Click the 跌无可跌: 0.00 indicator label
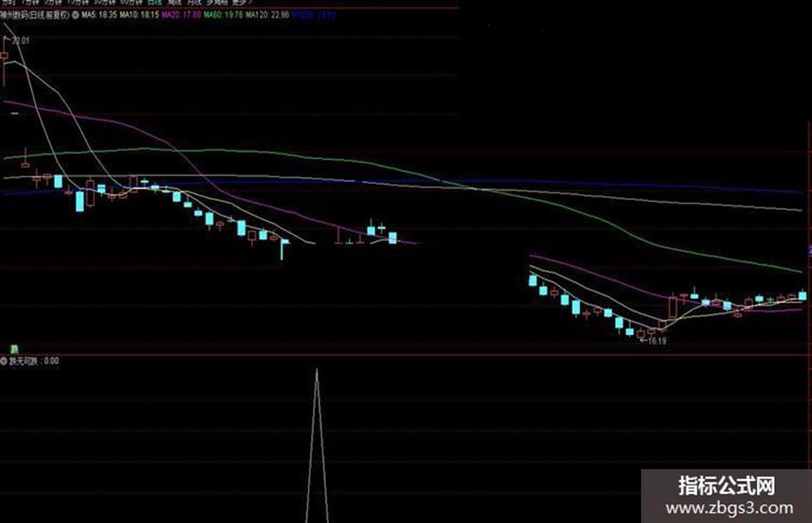Viewport: 812px width, 523px height. click(34, 361)
